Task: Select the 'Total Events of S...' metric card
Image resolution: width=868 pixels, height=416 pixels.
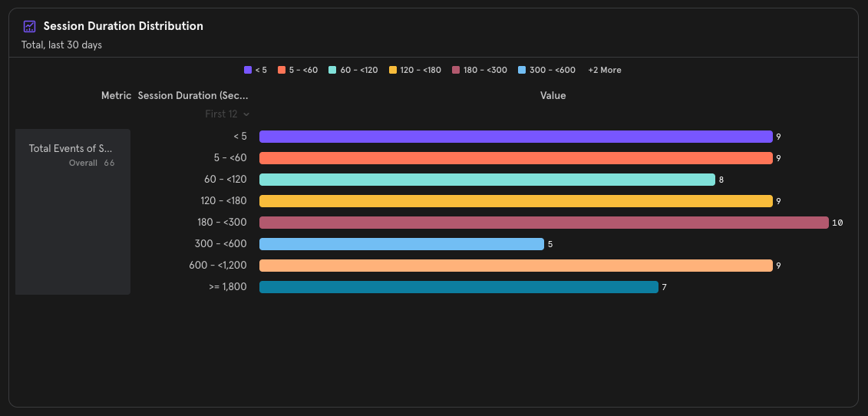Action: (x=73, y=154)
